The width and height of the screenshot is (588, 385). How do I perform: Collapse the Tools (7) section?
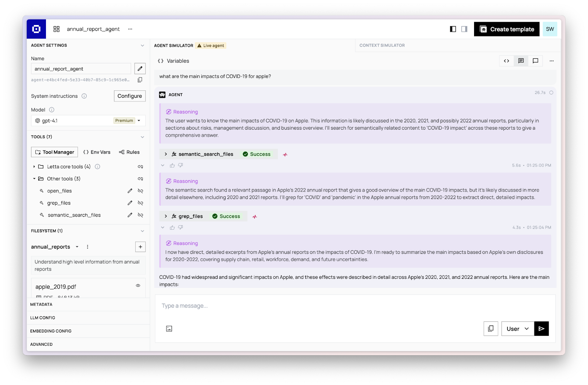click(x=142, y=137)
